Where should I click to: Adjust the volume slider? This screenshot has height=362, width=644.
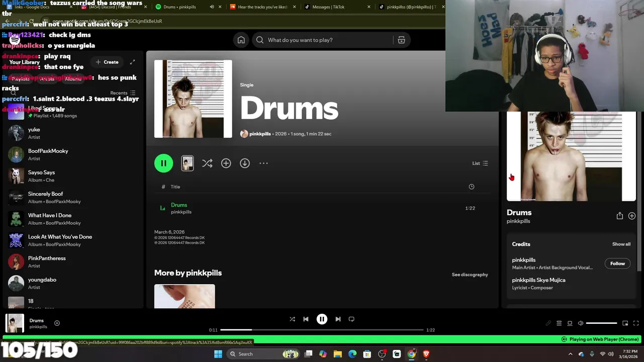[x=602, y=323]
